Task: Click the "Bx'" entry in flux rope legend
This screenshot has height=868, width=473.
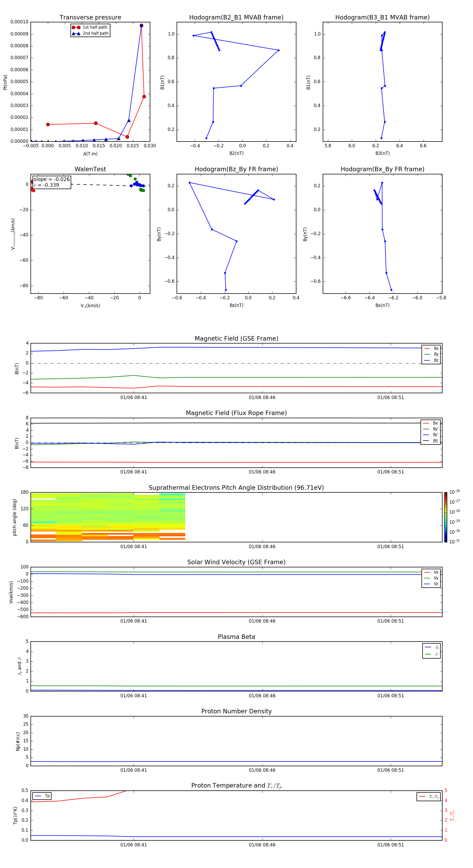Action: coord(431,423)
